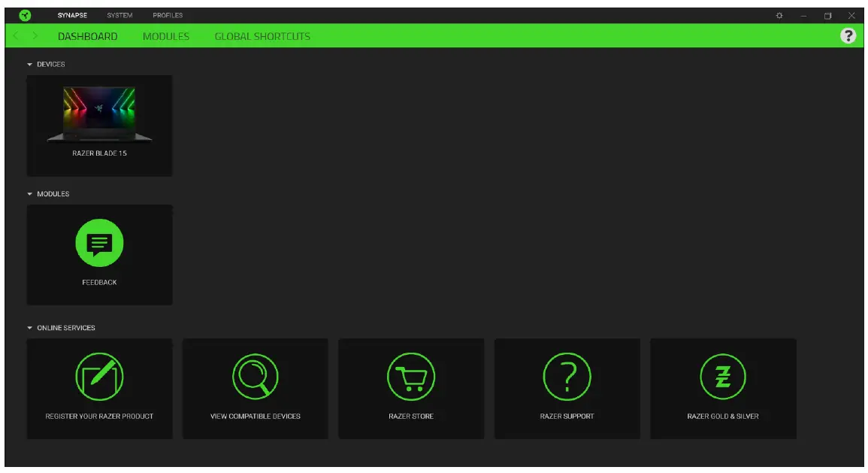The height and width of the screenshot is (473, 868).
Task: Click the Razer logo icon
Action: [25, 16]
